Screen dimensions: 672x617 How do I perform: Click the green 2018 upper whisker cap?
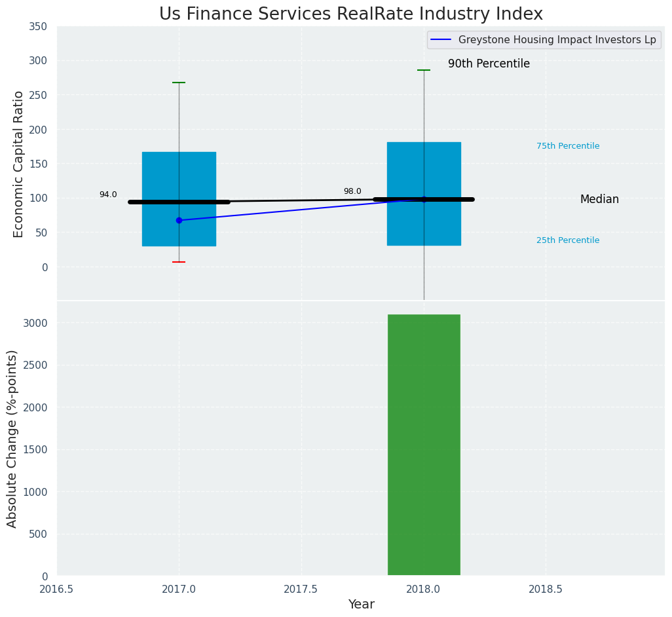point(424,70)
